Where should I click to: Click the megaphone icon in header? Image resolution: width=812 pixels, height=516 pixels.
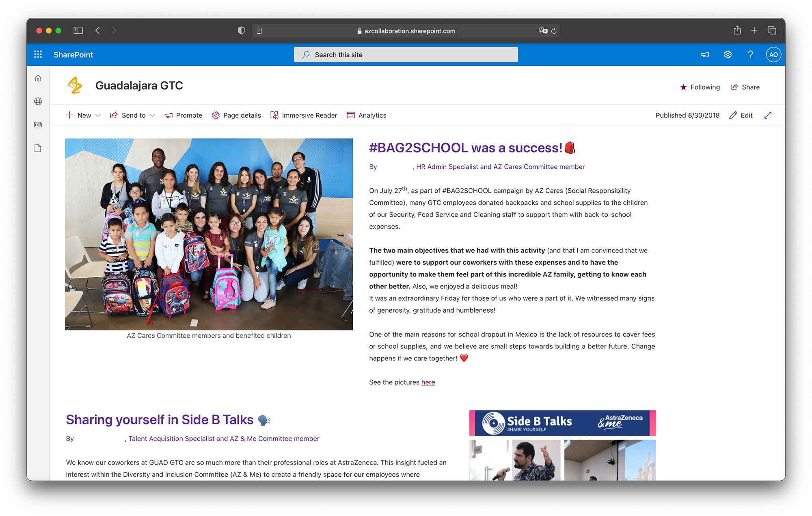click(705, 54)
